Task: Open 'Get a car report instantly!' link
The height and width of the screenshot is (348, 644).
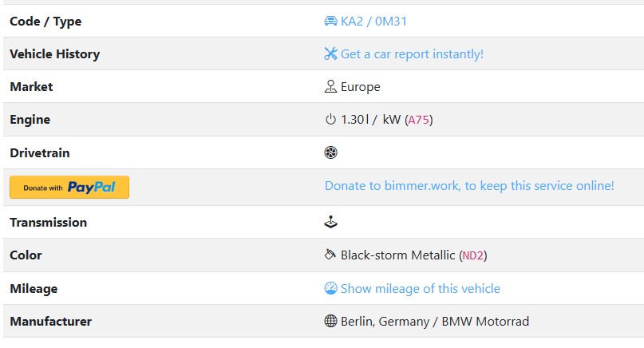Action: click(x=412, y=54)
